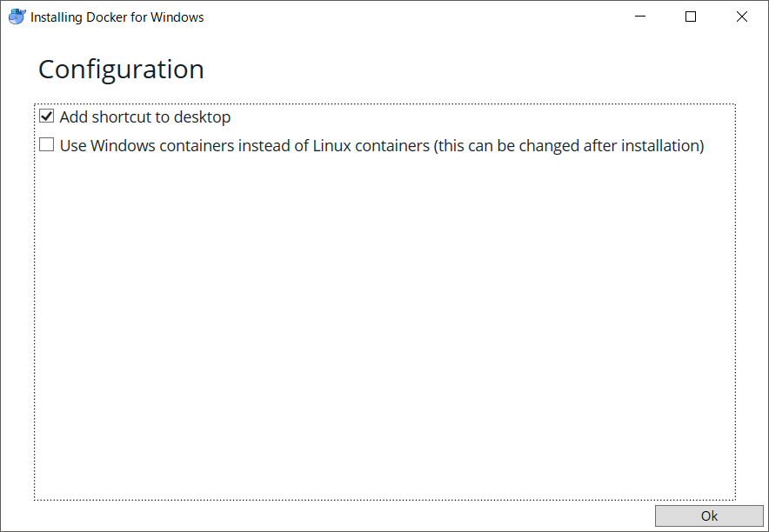Uncheck the Add shortcut to desktop checkbox
This screenshot has height=532, width=769.
[47, 116]
